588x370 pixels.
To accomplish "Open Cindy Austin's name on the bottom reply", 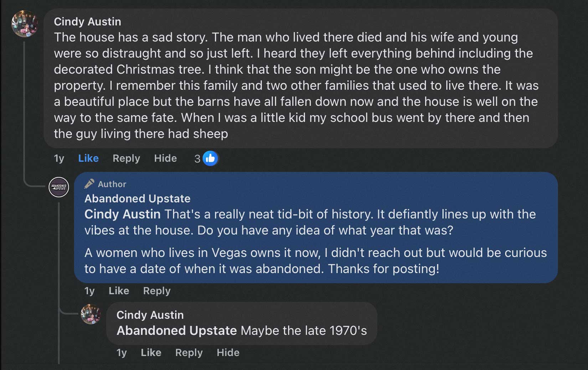I will coord(150,315).
